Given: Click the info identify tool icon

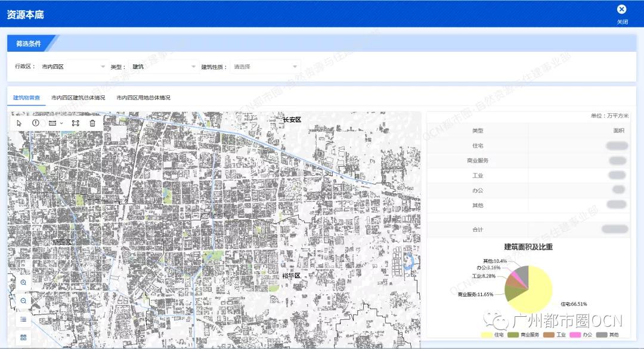Looking at the screenshot, I should [x=36, y=123].
